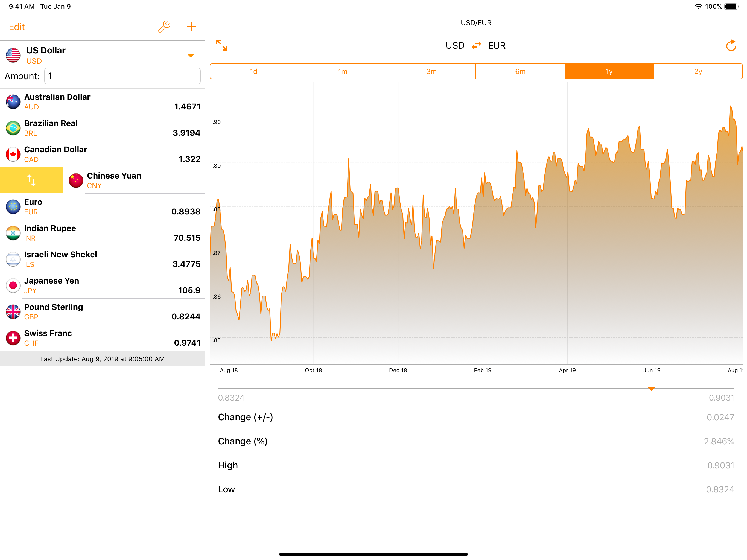747x560 pixels.
Task: Focus the Amount input field
Action: click(x=122, y=76)
